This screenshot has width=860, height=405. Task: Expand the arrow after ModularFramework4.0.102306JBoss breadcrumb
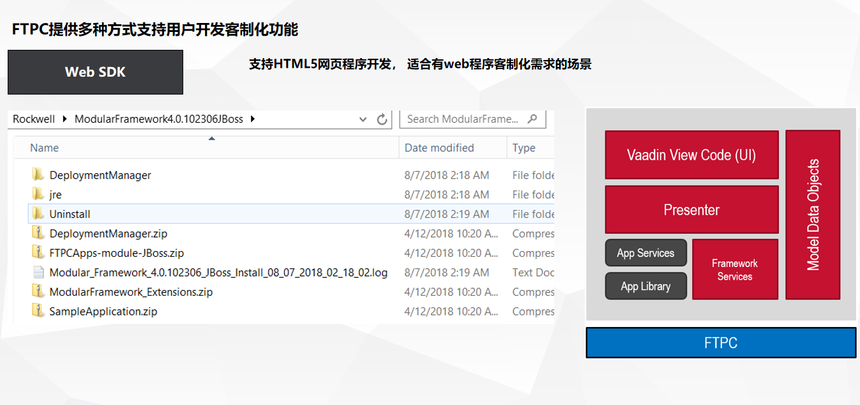(x=252, y=119)
